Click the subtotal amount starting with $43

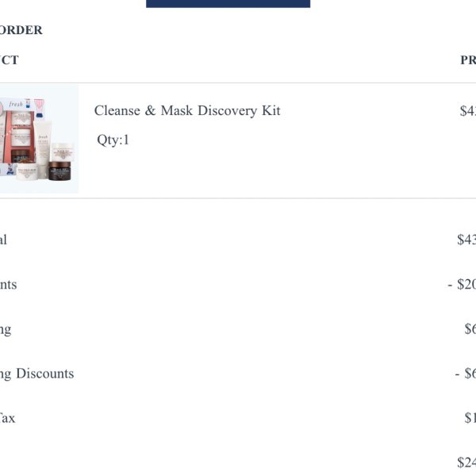click(x=466, y=240)
